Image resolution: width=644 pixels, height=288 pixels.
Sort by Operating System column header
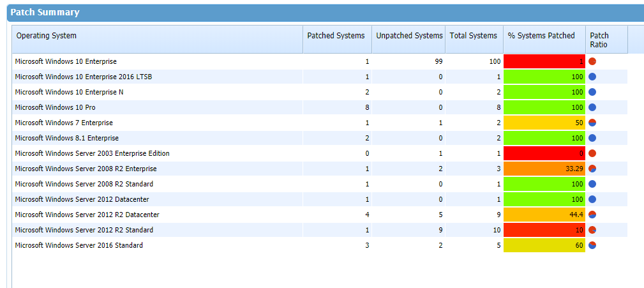[x=157, y=40]
